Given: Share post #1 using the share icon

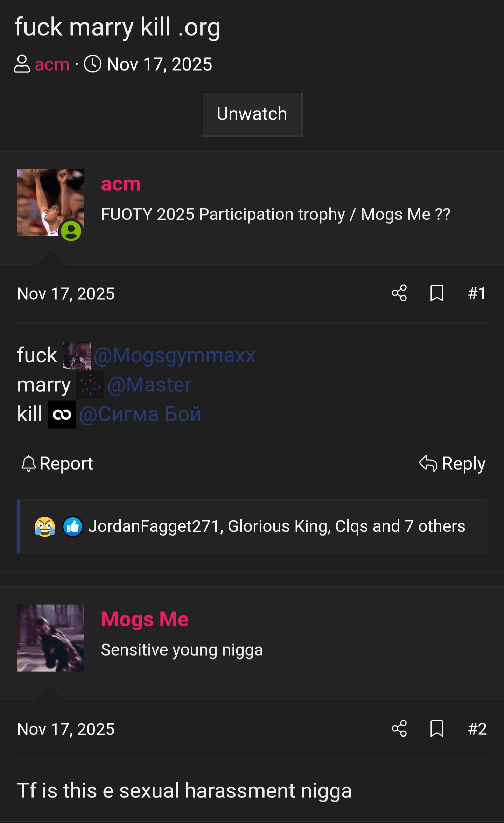Looking at the screenshot, I should point(399,293).
